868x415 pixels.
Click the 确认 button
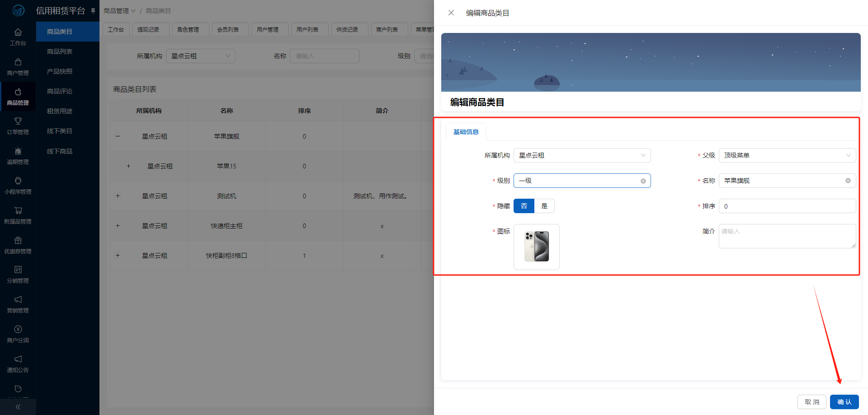click(x=844, y=402)
